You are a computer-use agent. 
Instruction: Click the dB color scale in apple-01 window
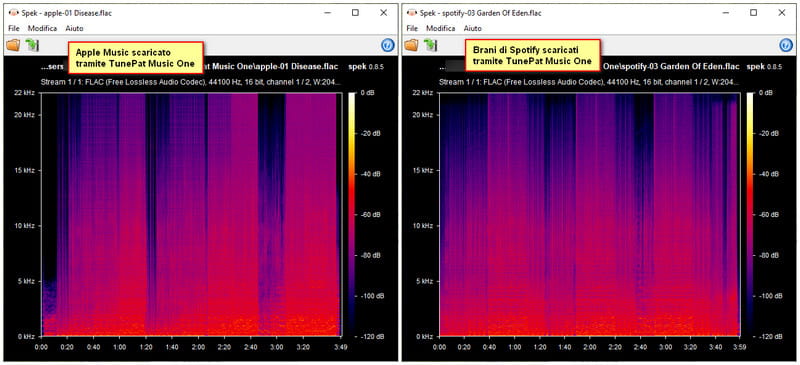[x=352, y=214]
